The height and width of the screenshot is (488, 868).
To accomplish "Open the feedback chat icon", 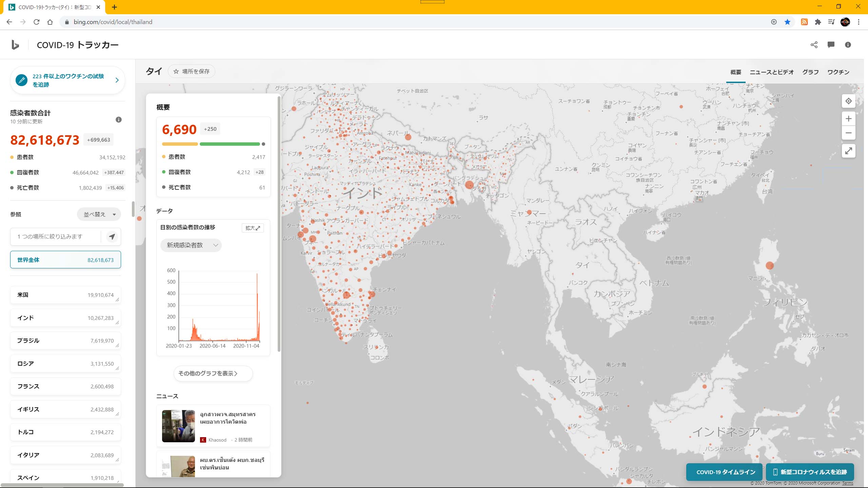I will coord(831,45).
